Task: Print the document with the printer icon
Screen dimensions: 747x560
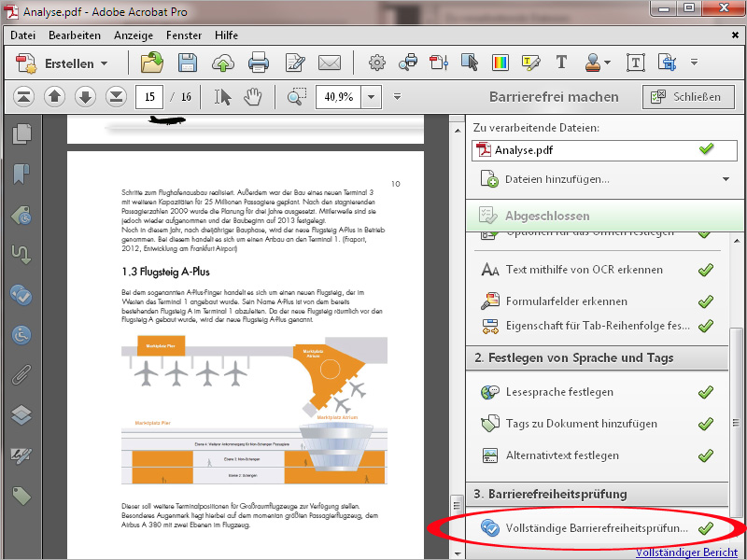Action: pyautogui.click(x=259, y=63)
